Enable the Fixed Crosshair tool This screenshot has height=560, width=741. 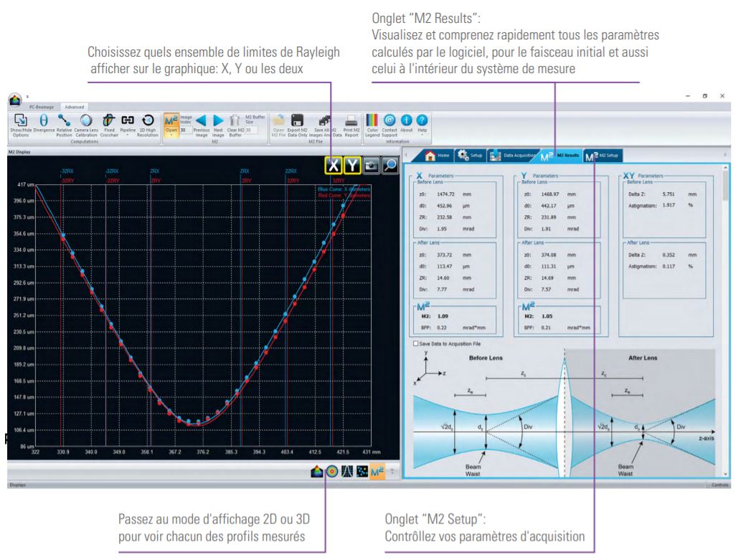[108, 121]
